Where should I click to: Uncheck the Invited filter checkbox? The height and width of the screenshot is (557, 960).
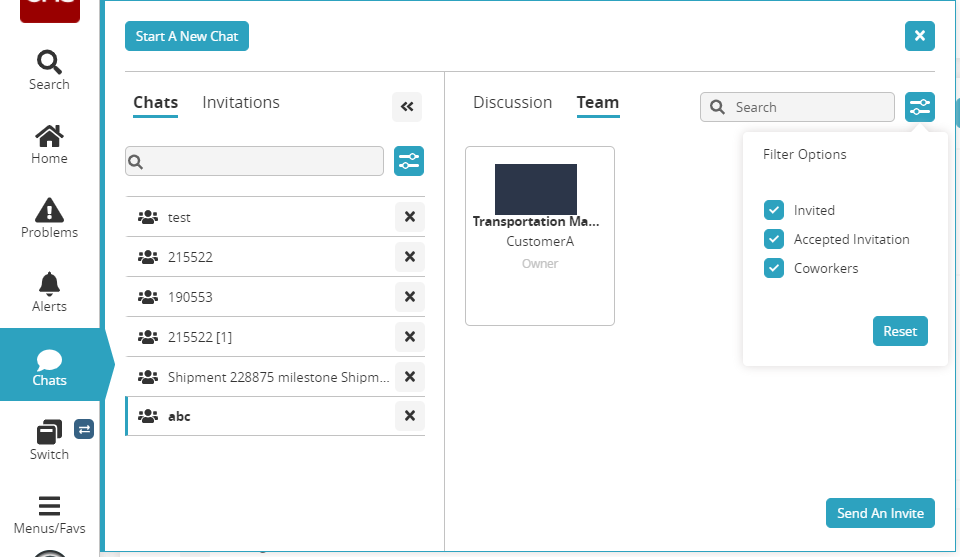point(773,210)
